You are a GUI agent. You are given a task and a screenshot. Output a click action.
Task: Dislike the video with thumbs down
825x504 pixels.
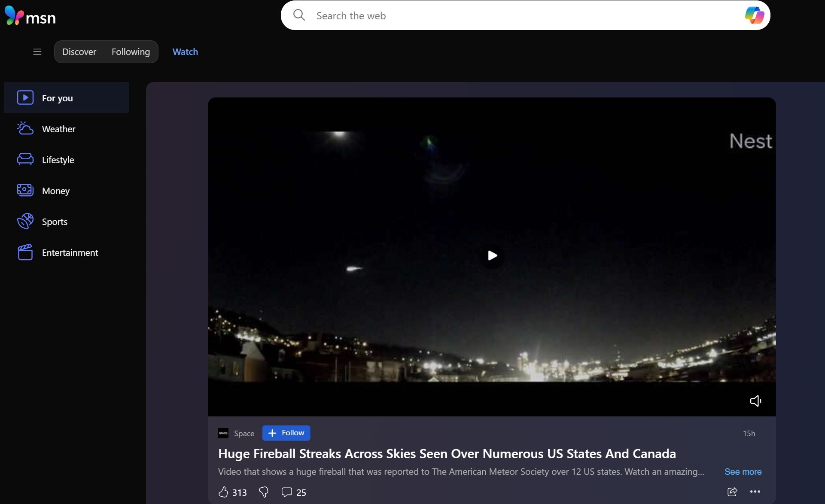264,492
